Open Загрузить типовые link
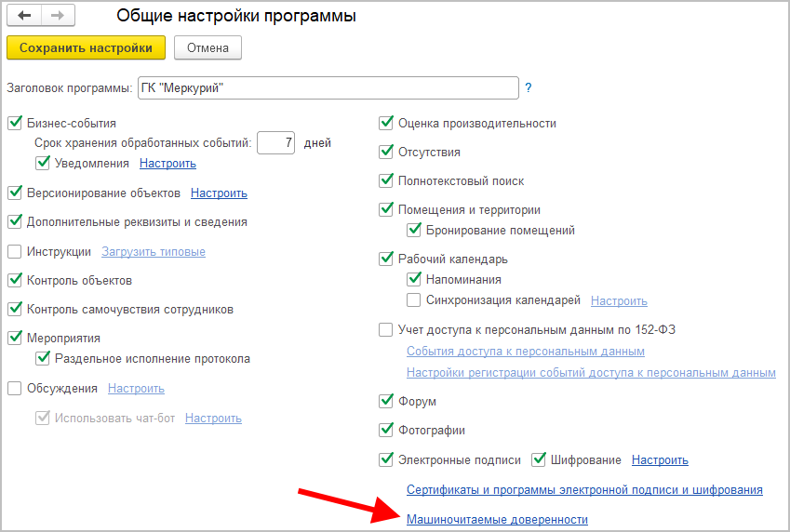Screen dimensions: 790x532 click(x=154, y=252)
